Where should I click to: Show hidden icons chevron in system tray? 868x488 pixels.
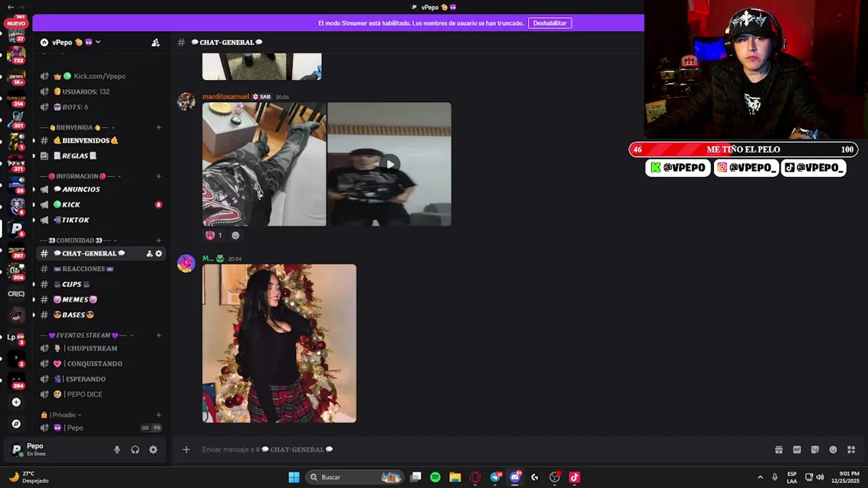tap(760, 477)
